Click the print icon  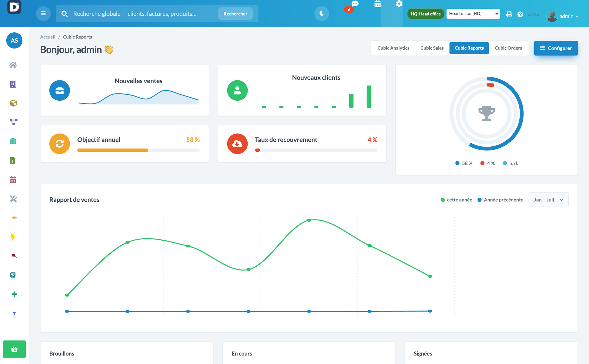click(509, 14)
